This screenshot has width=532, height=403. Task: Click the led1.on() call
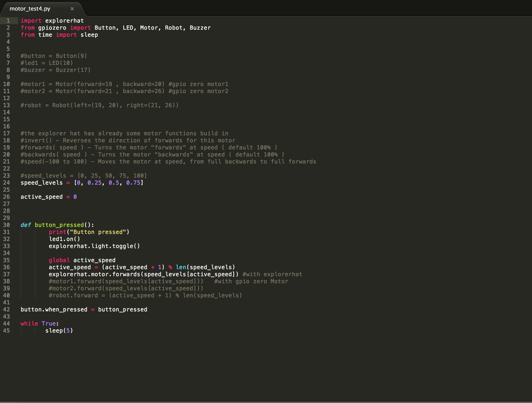point(64,239)
